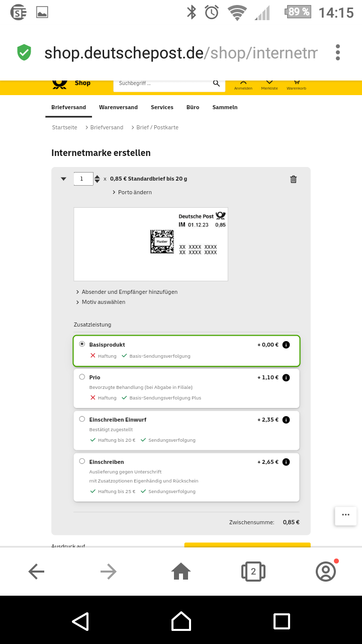The height and width of the screenshot is (644, 362).
Task: Tap the Anmelden login icon
Action: click(243, 85)
